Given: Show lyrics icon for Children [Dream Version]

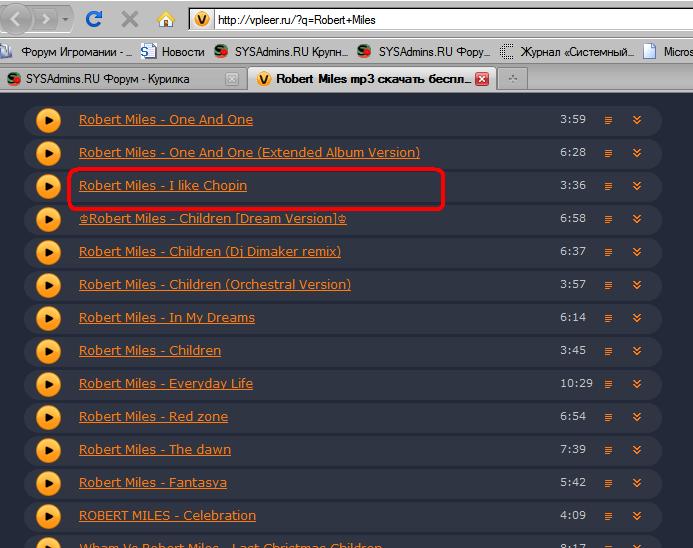Looking at the screenshot, I should click(608, 219).
